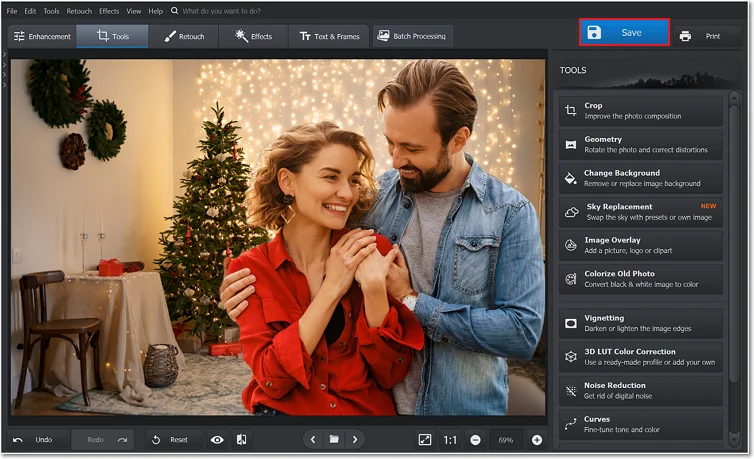
Task: Set zoom to 1:1 actual size
Action: pos(450,440)
